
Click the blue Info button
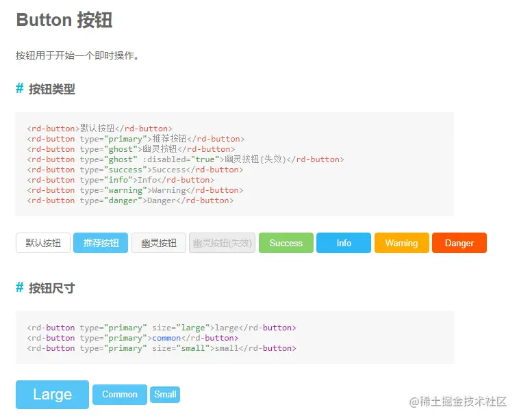[x=344, y=243]
